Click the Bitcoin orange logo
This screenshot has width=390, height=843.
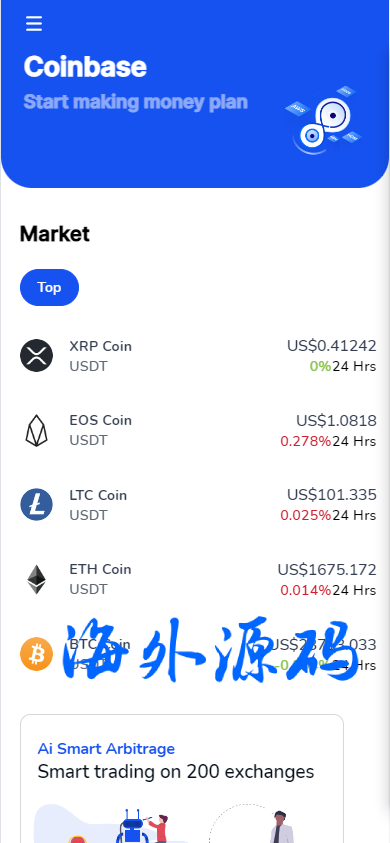37,654
